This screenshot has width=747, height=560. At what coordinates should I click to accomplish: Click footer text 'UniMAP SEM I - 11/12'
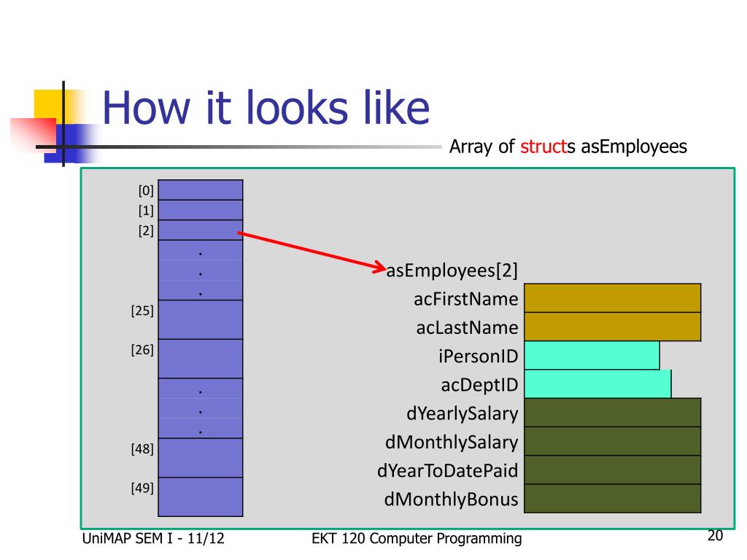click(153, 539)
